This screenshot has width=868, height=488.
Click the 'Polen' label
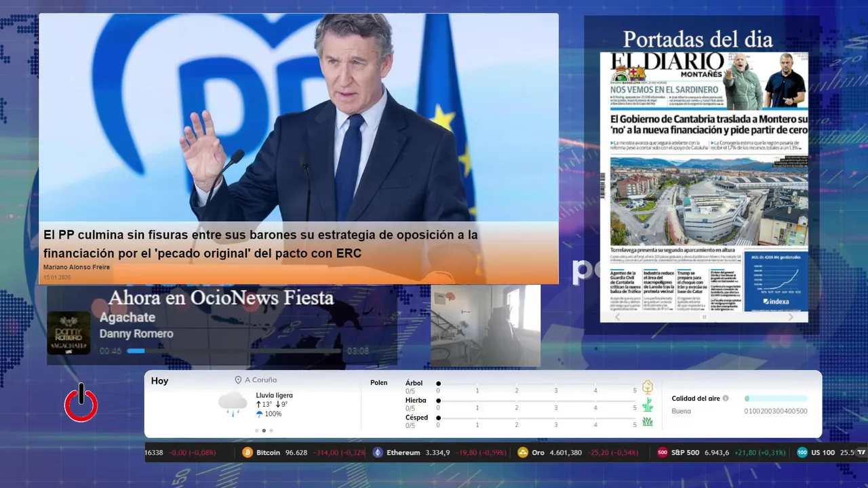(378, 383)
